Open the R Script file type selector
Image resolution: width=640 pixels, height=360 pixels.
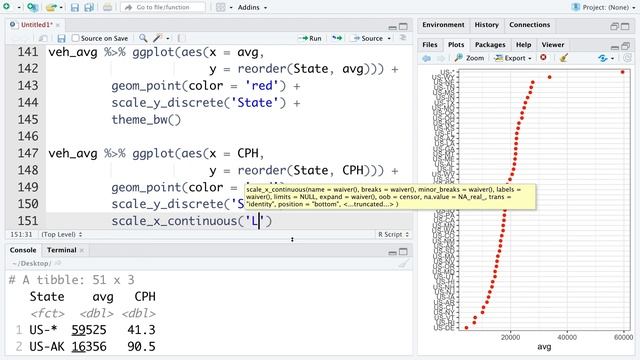point(393,234)
